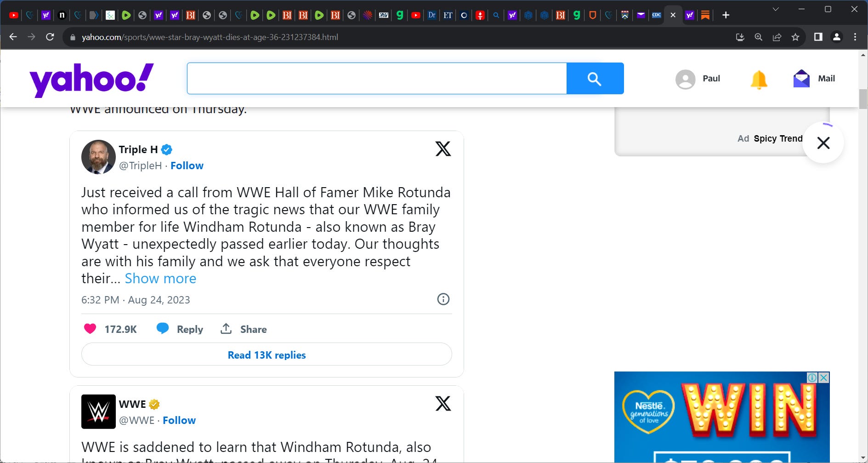The height and width of the screenshot is (463, 868).
Task: Click the Share upload icon on tweet
Action: [x=226, y=328]
